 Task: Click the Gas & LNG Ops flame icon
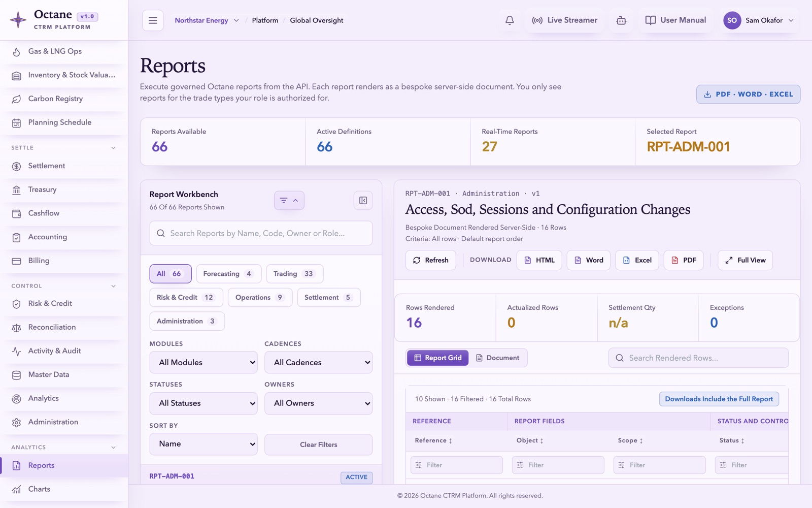tap(16, 51)
